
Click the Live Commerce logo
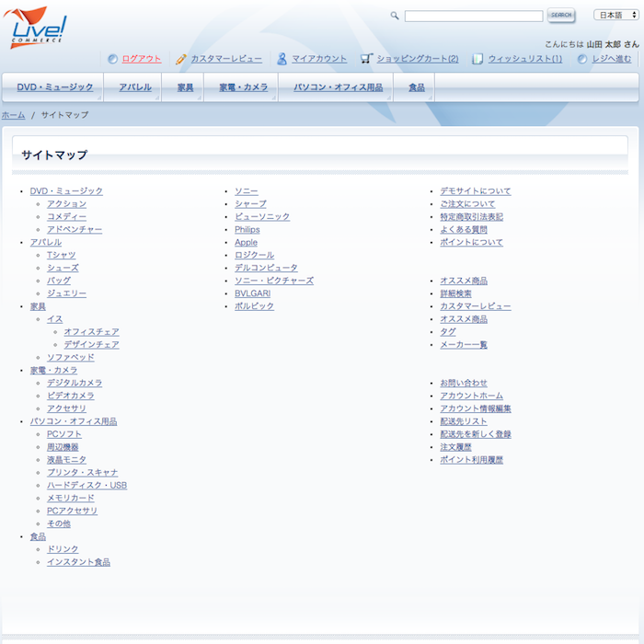[37, 26]
